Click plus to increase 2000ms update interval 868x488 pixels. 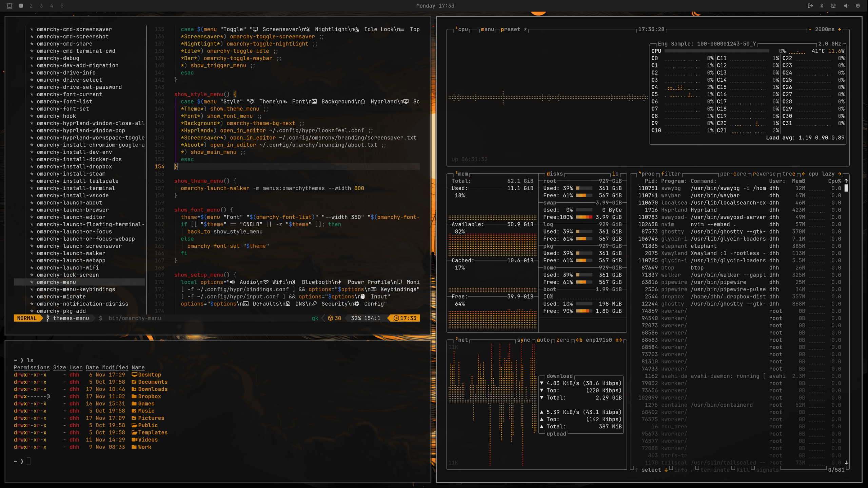pyautogui.click(x=840, y=29)
